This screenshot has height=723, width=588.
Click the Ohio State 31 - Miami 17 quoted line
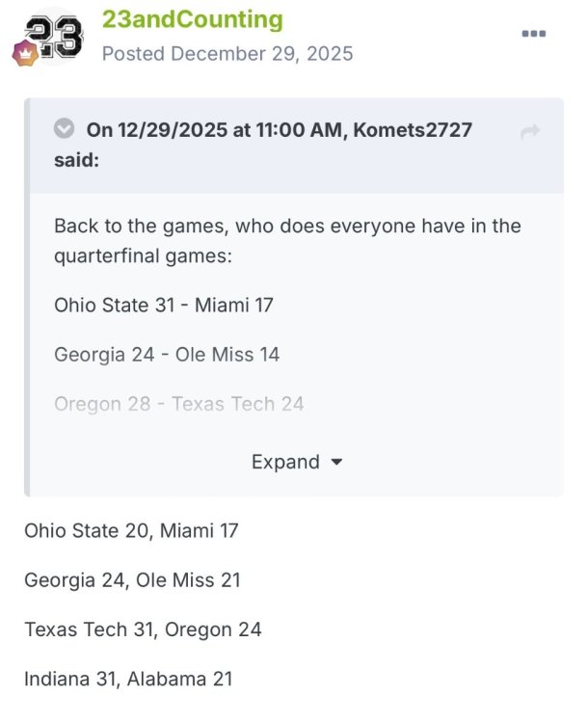click(x=164, y=306)
